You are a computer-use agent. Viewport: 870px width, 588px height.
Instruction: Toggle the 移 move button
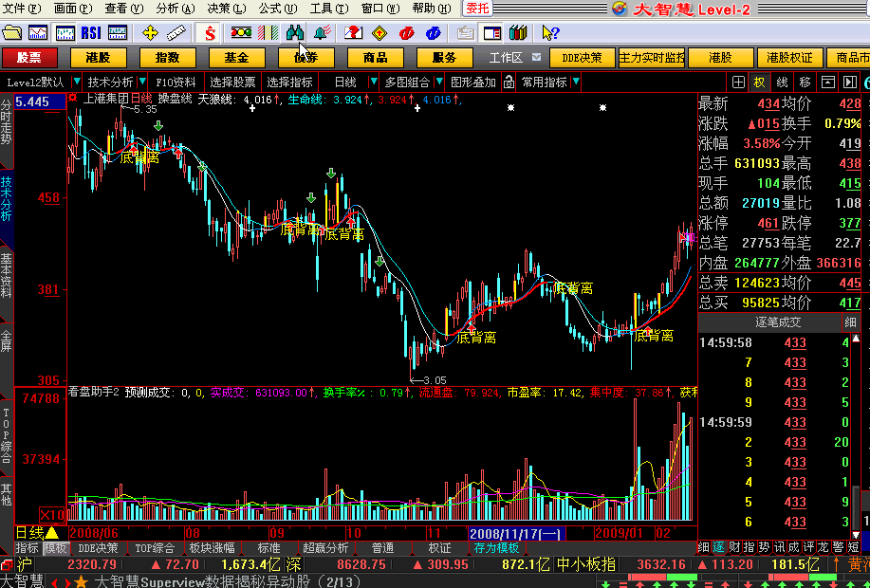pos(805,83)
